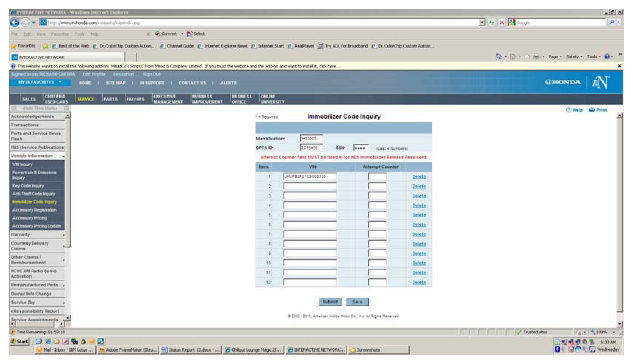This screenshot has width=633, height=364.
Task: Switch to the Status Report document taskbar item
Action: coord(191,350)
